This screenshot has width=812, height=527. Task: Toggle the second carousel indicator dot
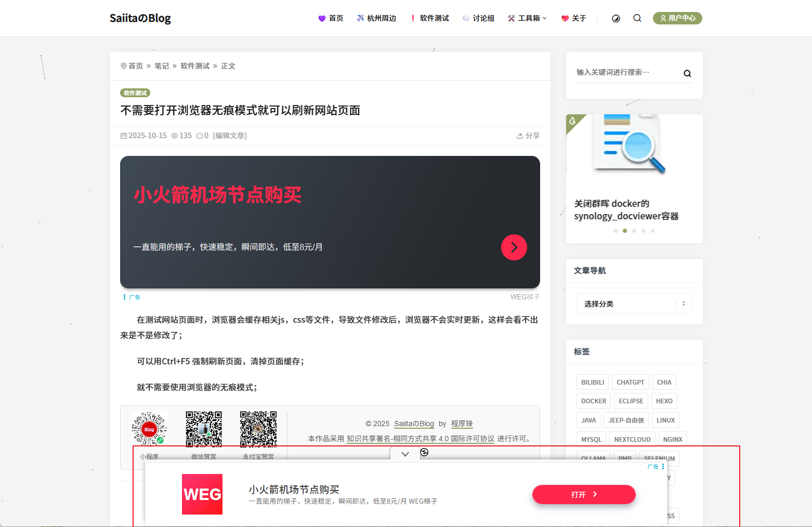[x=625, y=230]
